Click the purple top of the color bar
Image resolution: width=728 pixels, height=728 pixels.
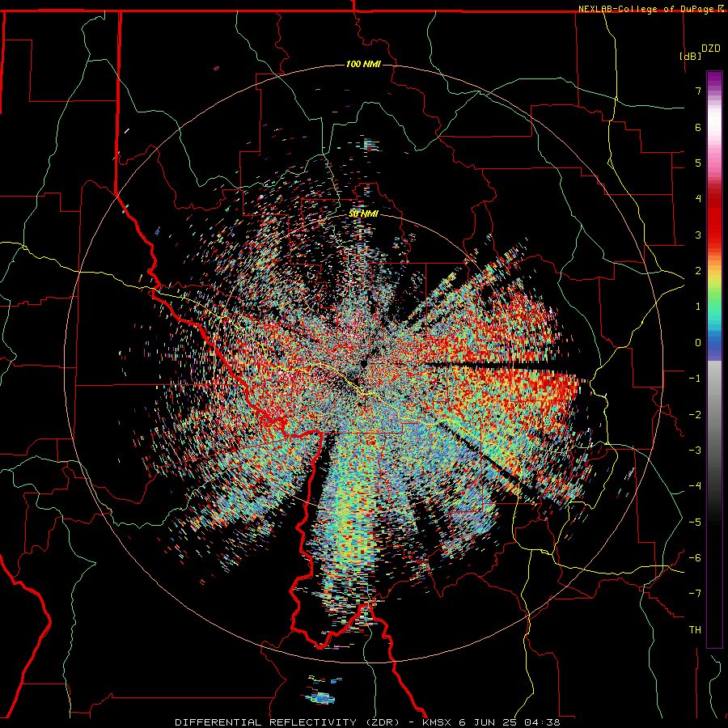[714, 79]
